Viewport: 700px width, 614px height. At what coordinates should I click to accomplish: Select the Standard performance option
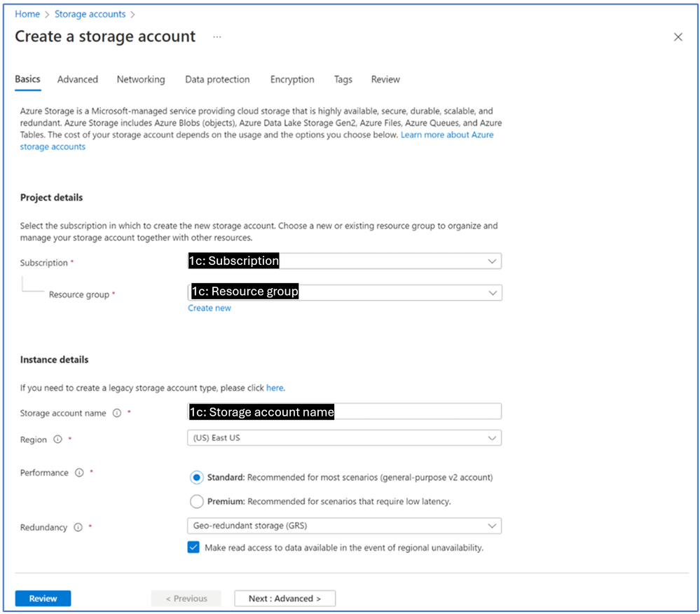(196, 477)
